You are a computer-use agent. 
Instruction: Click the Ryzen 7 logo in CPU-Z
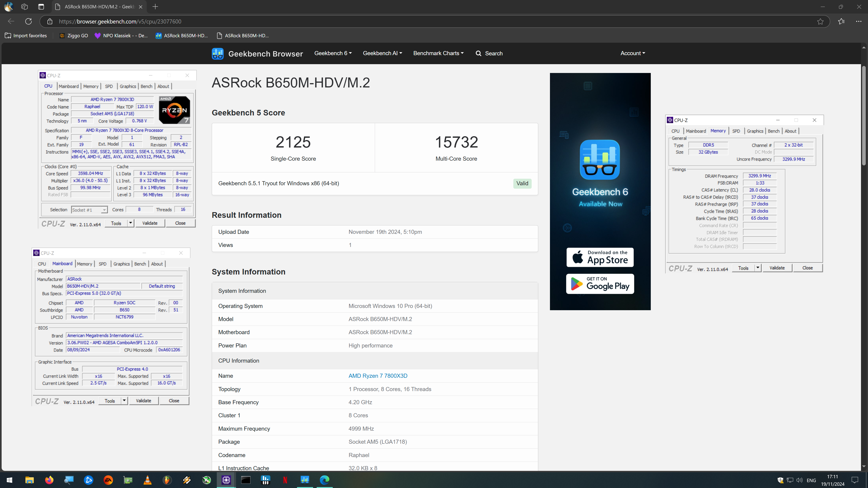[175, 110]
